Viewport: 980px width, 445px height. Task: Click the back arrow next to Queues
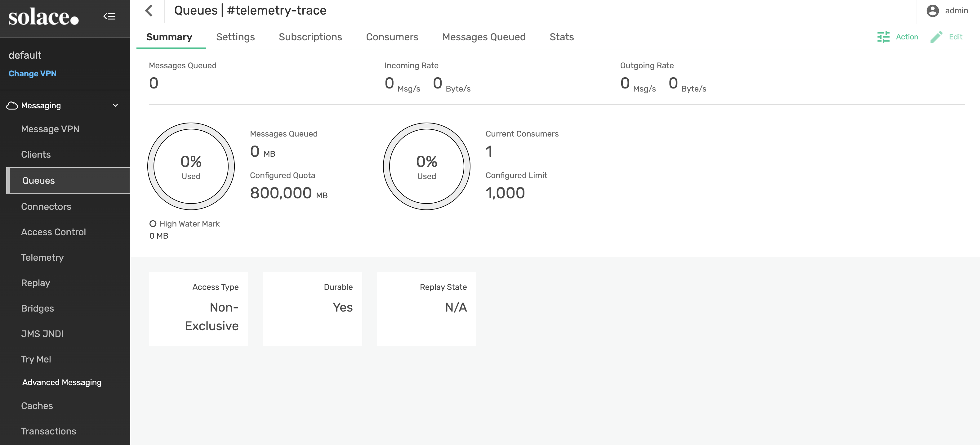(149, 11)
